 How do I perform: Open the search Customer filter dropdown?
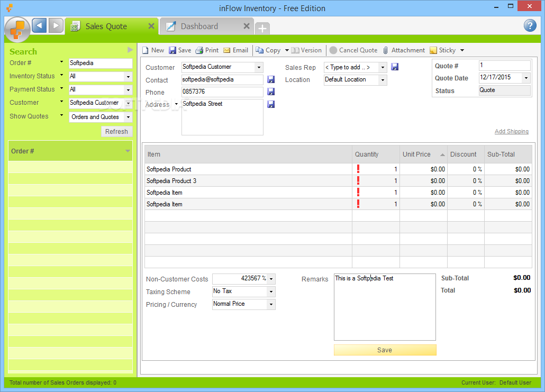coord(128,103)
